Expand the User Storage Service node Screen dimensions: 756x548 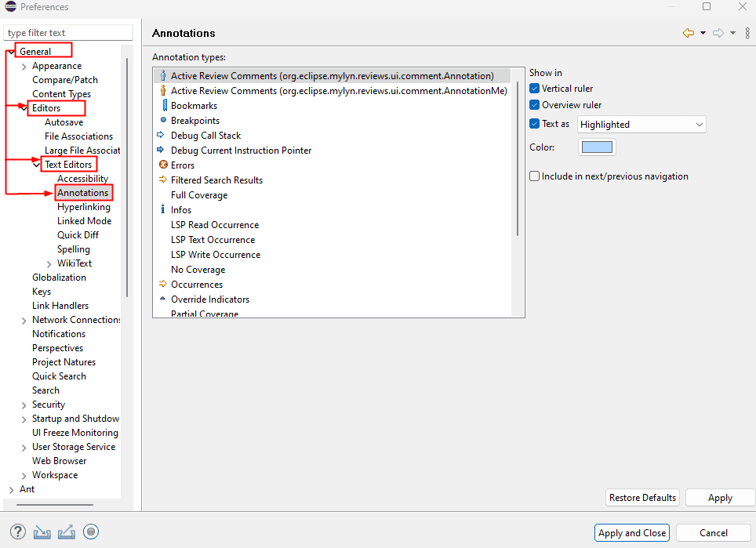pos(24,448)
